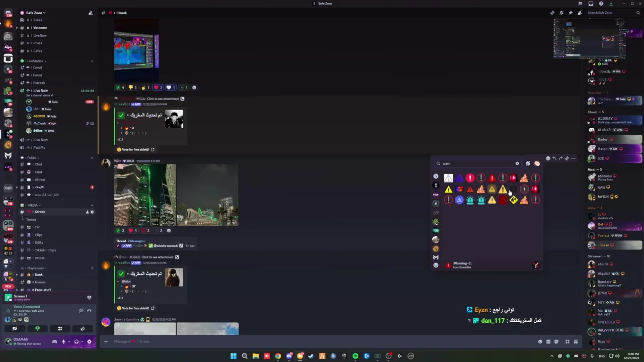Open microphone input device dropdown arrow
The height and width of the screenshot is (362, 644).
(69, 341)
